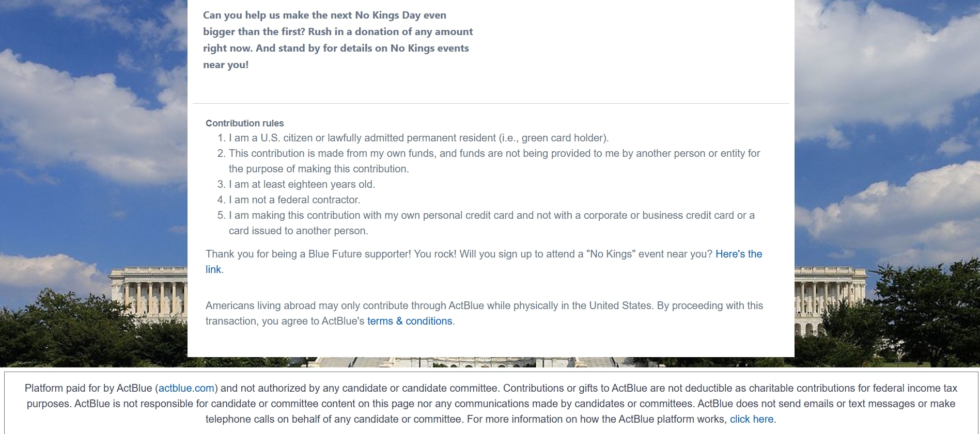This screenshot has width=980, height=434.
Task: Click the bold "near you!" text line
Action: coord(226,65)
